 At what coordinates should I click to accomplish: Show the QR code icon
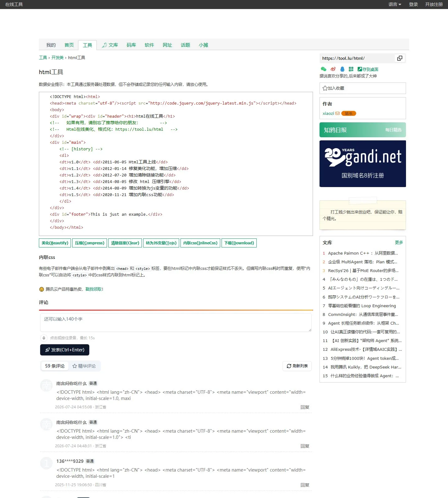[351, 69]
